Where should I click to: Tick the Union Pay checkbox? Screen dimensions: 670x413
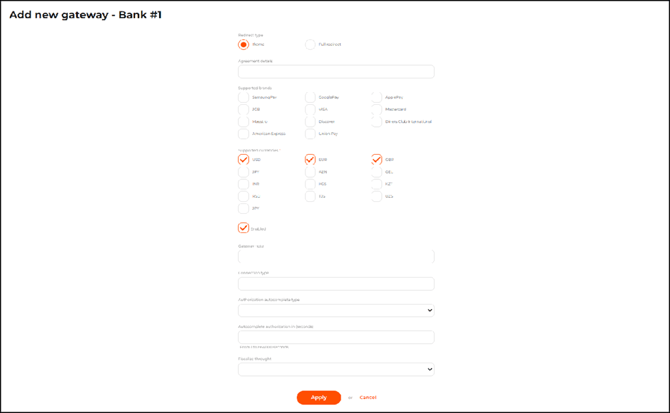point(310,133)
